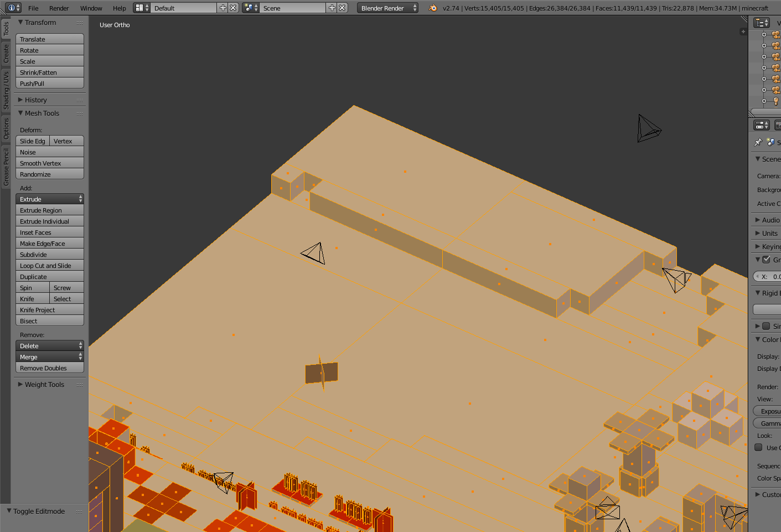Click the outliner editor type icon
781x532 pixels.
[x=762, y=23]
